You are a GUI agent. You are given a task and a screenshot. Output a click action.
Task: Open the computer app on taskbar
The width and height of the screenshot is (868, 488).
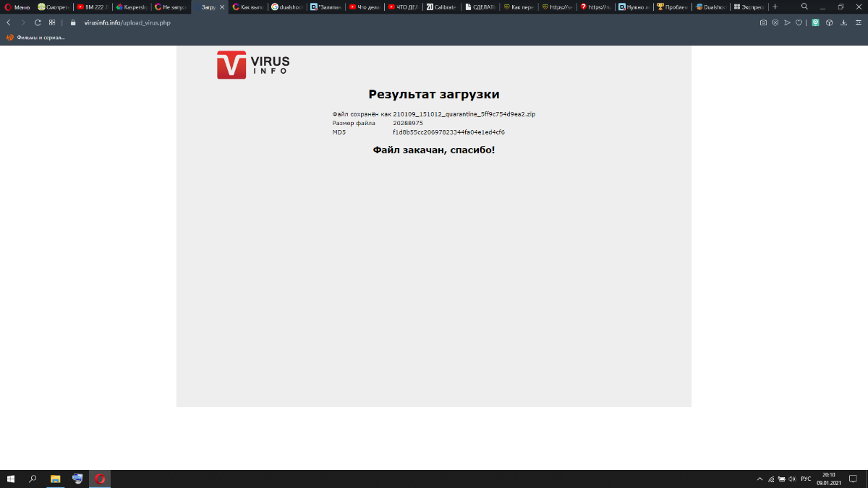pyautogui.click(x=77, y=479)
